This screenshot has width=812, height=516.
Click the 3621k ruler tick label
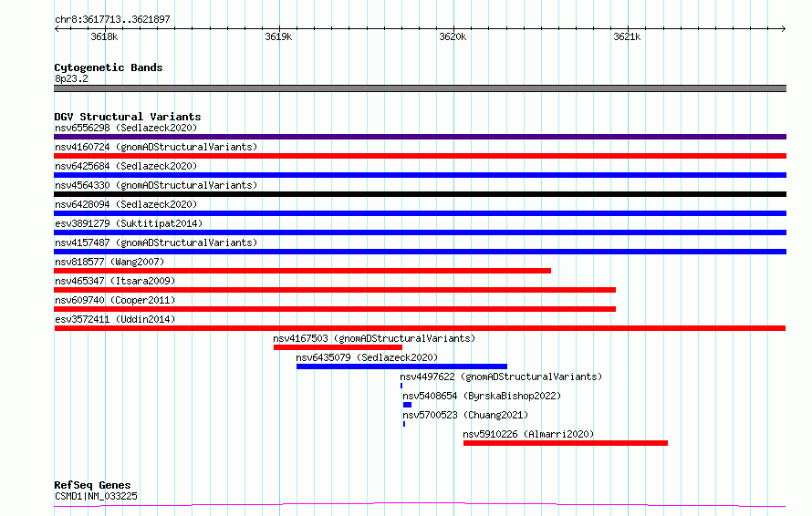point(627,36)
